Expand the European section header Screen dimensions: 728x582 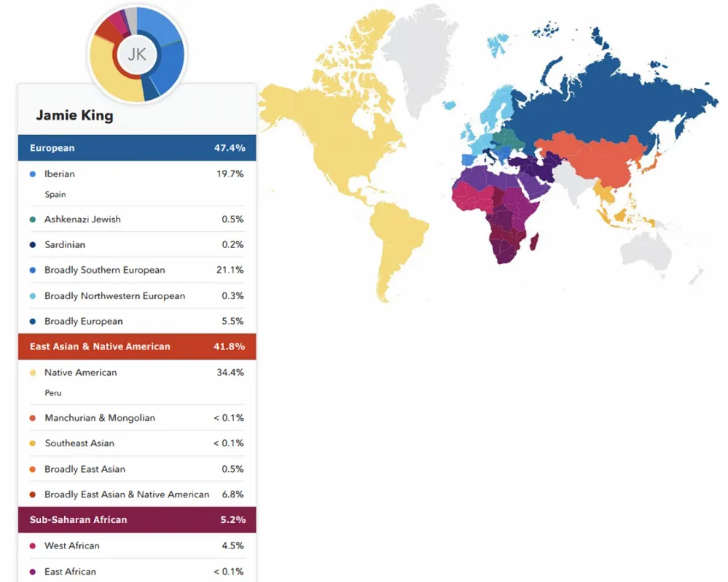point(136,147)
